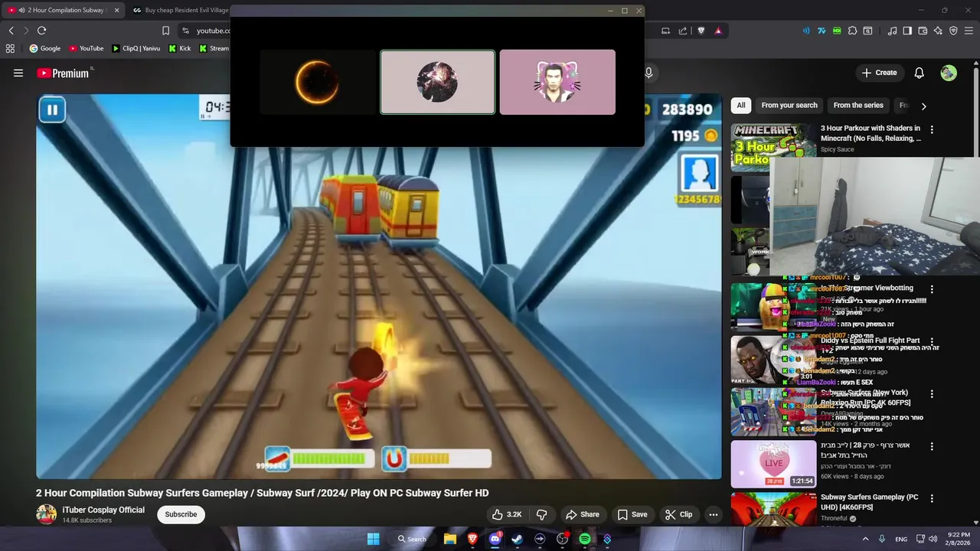Image resolution: width=980 pixels, height=551 pixels.
Task: Show hidden system tray icons chevron
Action: [865, 539]
